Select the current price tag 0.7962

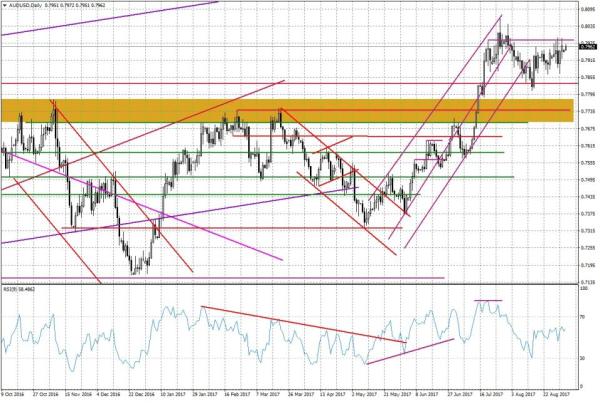coord(587,46)
